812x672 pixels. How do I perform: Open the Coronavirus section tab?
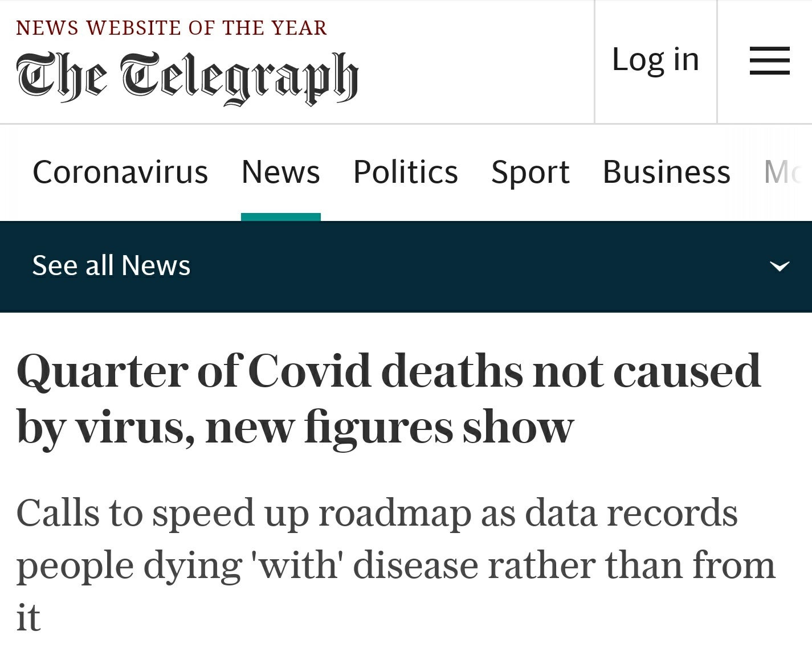(120, 172)
